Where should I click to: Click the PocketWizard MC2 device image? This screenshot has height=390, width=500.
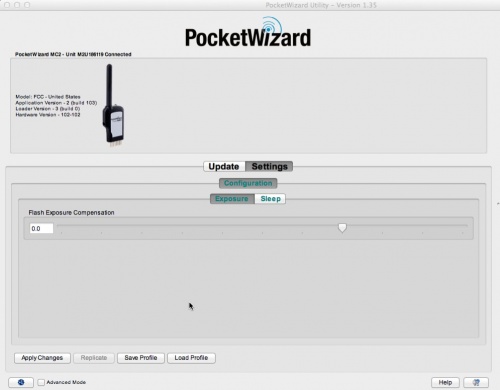113,105
